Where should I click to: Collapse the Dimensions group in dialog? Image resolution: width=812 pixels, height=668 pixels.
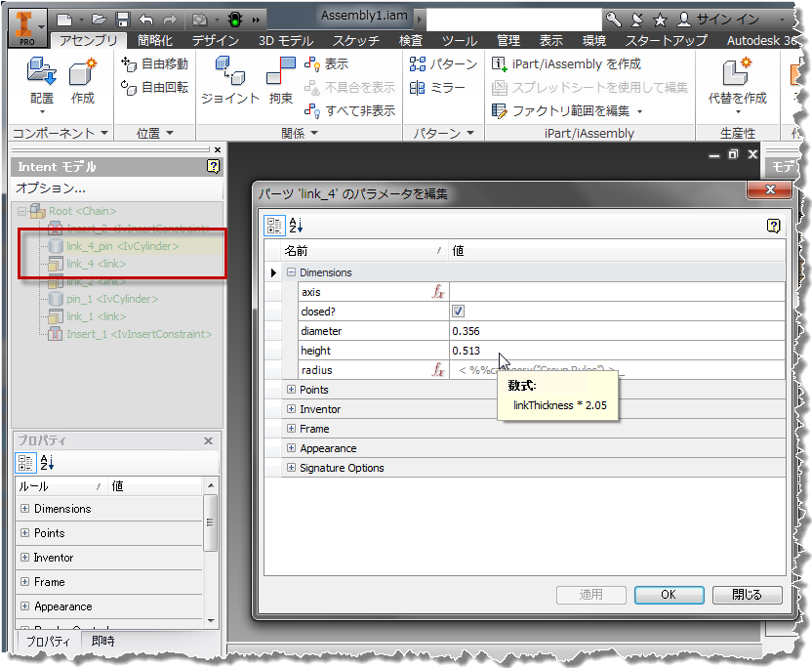click(291, 272)
